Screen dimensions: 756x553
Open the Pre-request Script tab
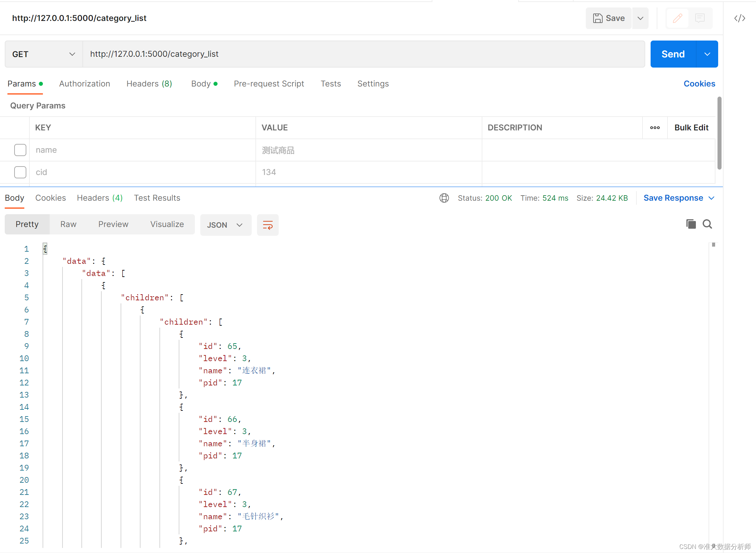(269, 84)
